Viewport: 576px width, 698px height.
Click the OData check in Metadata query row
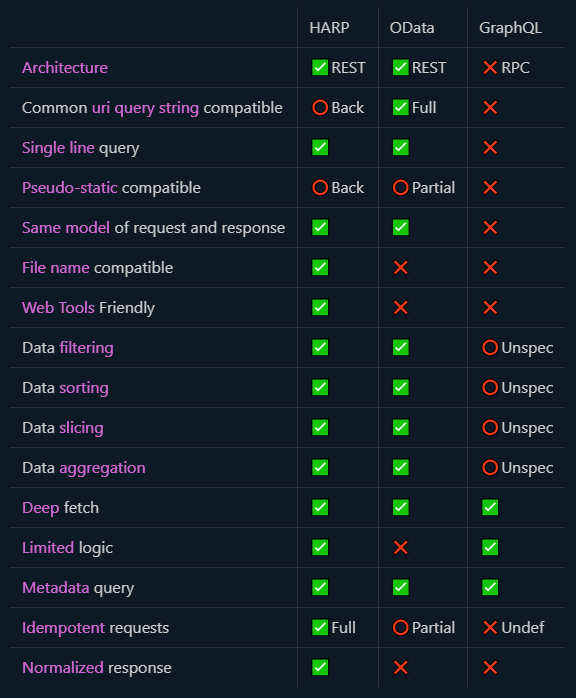[x=401, y=588]
